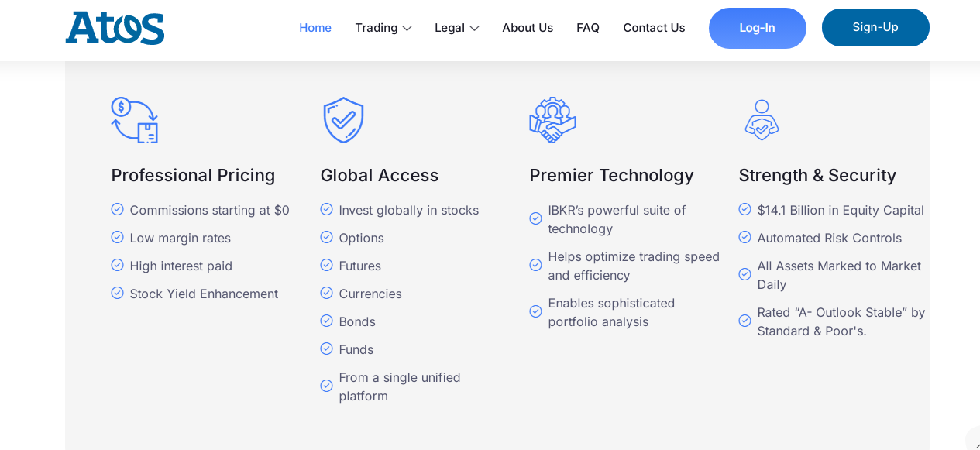The width and height of the screenshot is (980, 450).
Task: Click the Global Access shield icon
Action: [x=343, y=120]
